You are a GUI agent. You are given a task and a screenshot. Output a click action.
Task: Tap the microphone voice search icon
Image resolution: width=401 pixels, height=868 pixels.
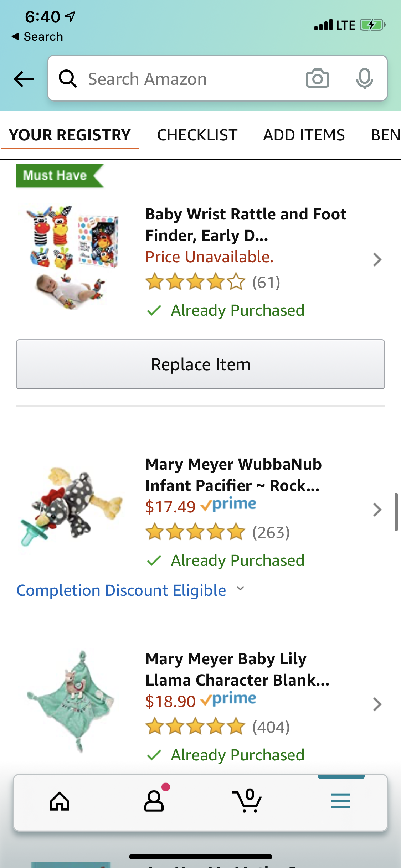click(x=364, y=78)
